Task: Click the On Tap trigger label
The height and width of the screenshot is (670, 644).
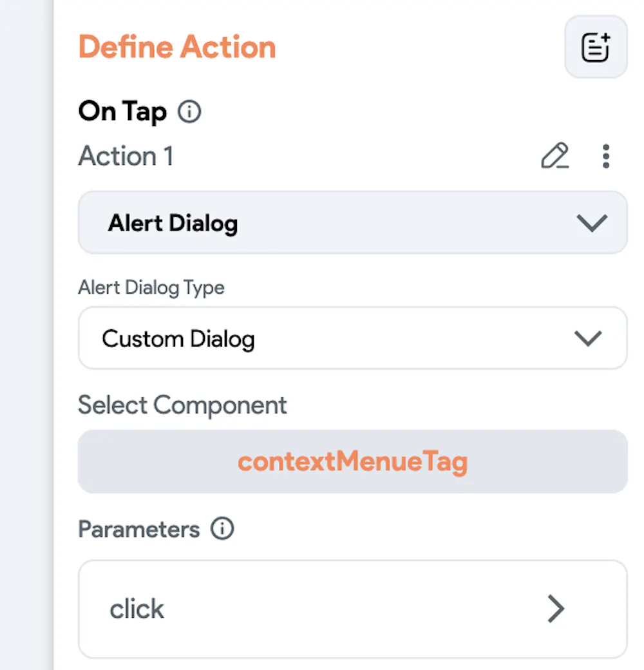Action: pos(122,111)
